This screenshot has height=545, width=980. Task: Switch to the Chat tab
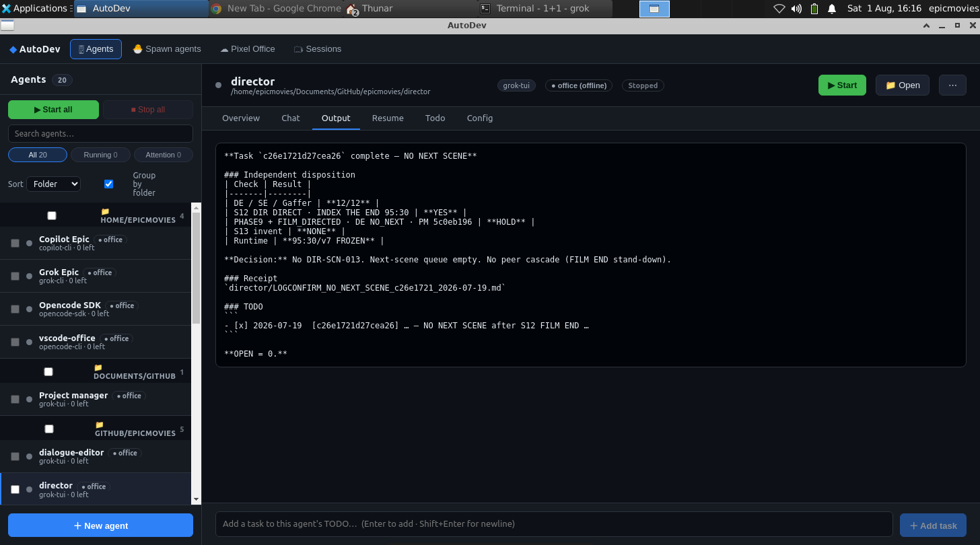(x=291, y=118)
